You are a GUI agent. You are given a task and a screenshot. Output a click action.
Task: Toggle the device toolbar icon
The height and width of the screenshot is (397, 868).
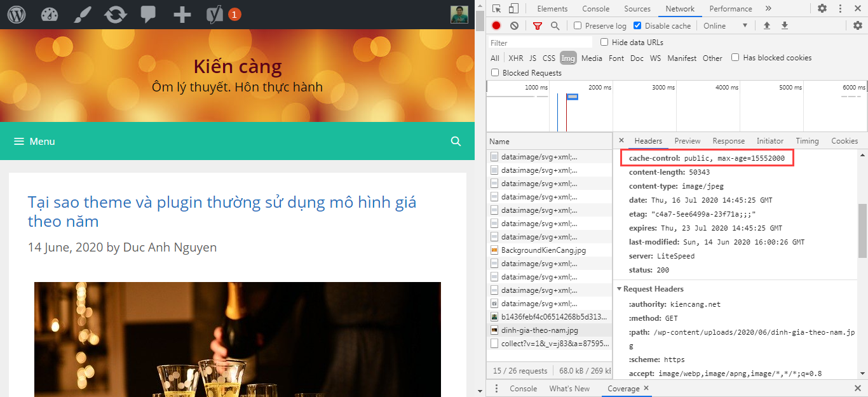coord(513,8)
